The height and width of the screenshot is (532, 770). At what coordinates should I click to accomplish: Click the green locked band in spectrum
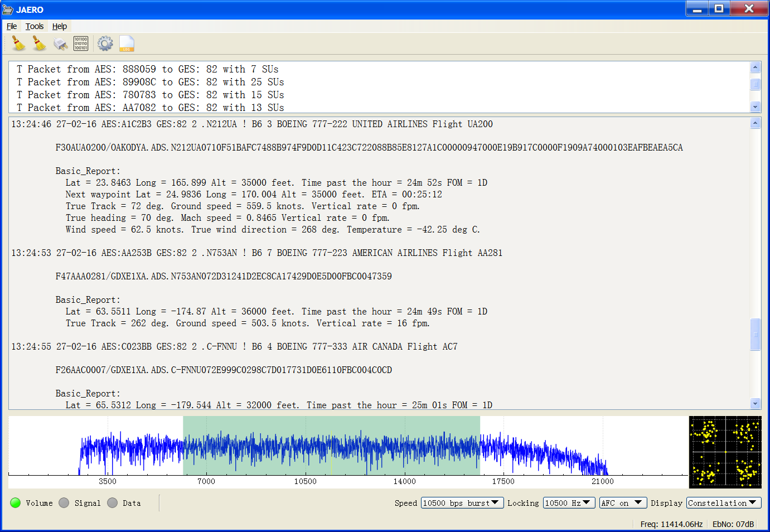(331, 446)
